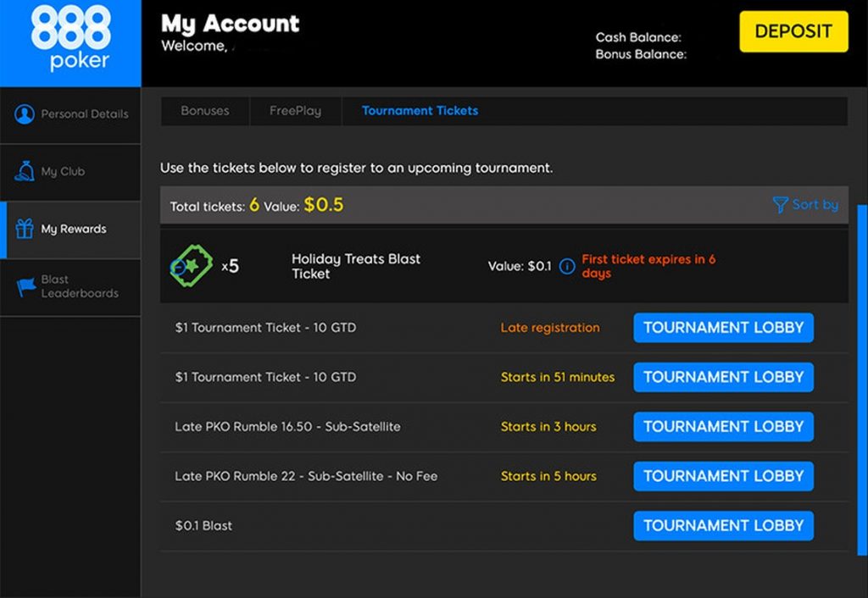868x598 pixels.
Task: Click the Sort by funnel icon
Action: tap(780, 205)
